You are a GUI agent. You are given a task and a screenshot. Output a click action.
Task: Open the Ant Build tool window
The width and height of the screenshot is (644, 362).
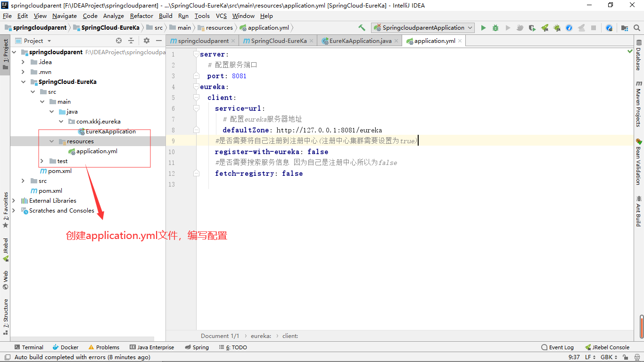coord(638,211)
